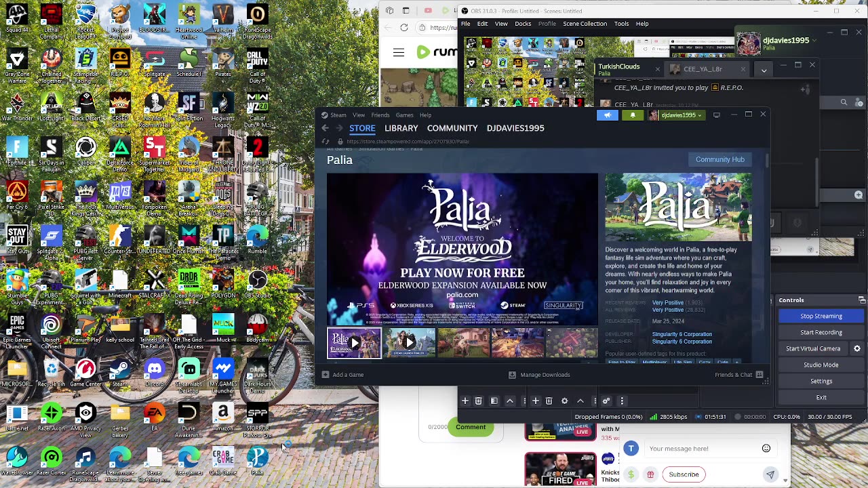Screen dimensions: 868x488
Task: Open Steam Friends menu
Action: pyautogui.click(x=380, y=115)
